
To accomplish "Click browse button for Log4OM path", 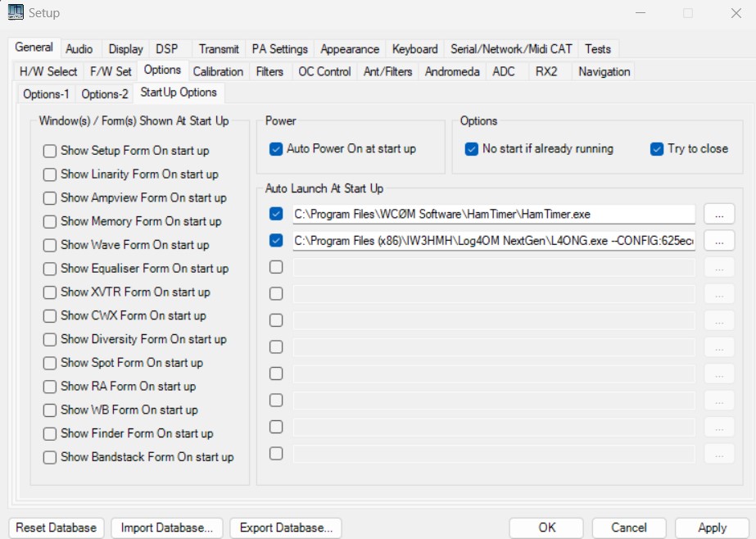I will coord(719,241).
